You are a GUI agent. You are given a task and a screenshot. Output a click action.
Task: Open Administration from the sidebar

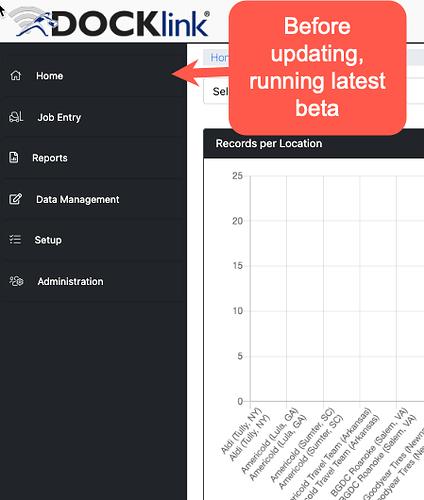point(93,281)
